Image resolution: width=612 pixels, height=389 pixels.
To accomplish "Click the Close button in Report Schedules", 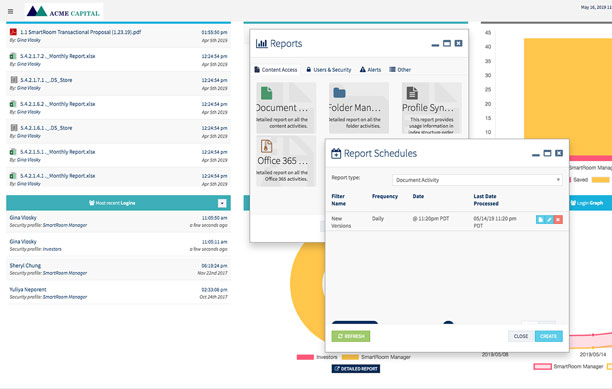I will (x=521, y=336).
